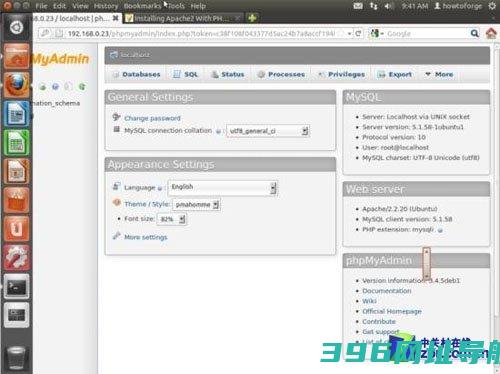Viewport: 500px width, 374px height.
Task: Click the PHP extension mysqli info icon
Action: click(440, 230)
